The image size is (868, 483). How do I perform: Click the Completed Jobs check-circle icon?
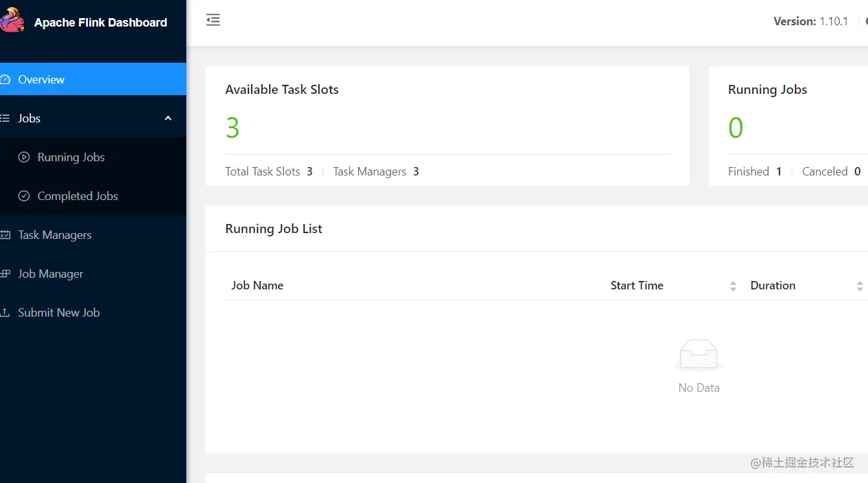click(x=24, y=196)
